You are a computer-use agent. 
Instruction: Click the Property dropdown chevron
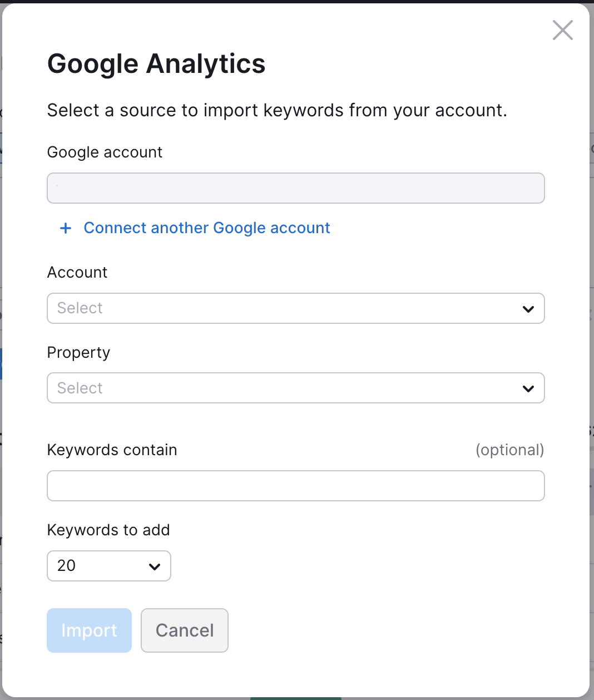pos(527,388)
